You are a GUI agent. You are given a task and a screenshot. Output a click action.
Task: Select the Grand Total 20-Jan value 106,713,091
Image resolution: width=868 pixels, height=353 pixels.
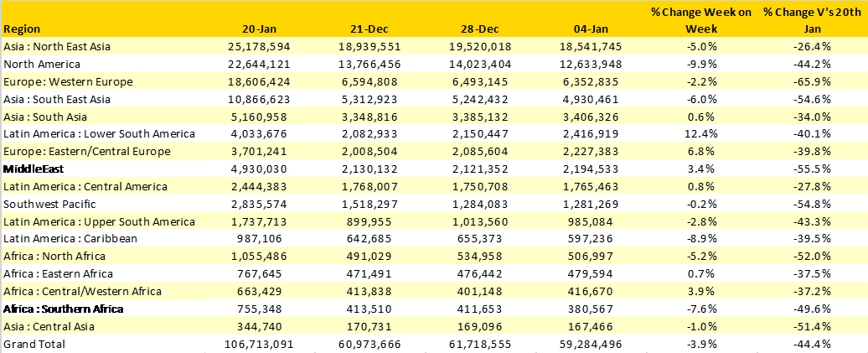(259, 344)
